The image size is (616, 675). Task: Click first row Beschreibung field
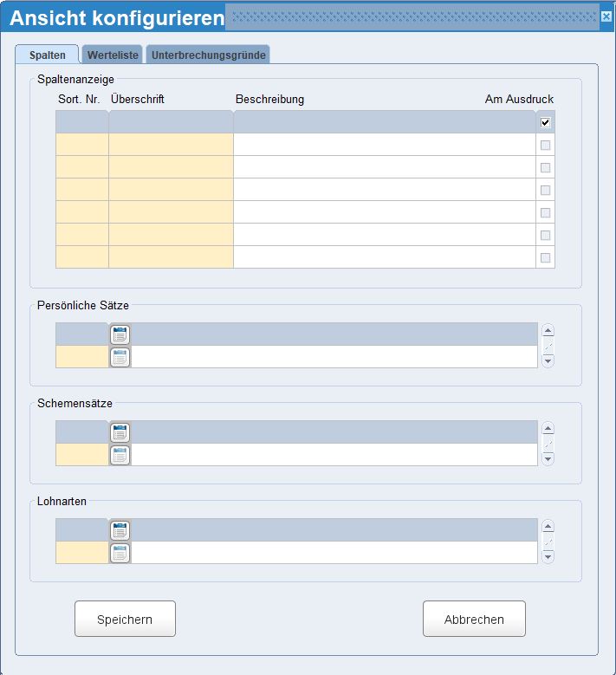pyautogui.click(x=384, y=122)
